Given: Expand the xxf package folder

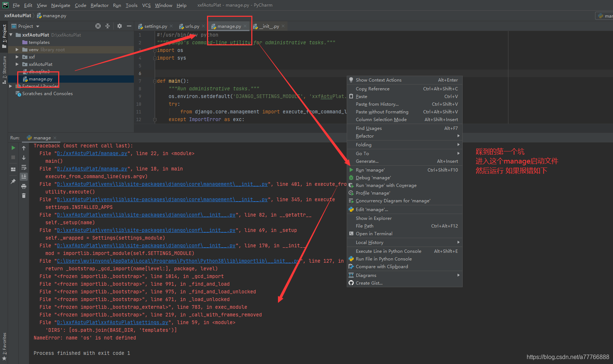Looking at the screenshot, I should point(17,57).
